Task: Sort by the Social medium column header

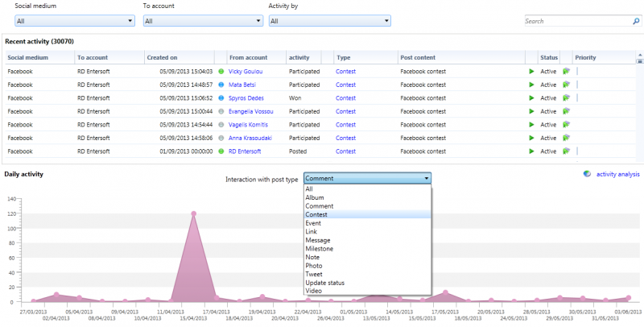Action: 39,57
